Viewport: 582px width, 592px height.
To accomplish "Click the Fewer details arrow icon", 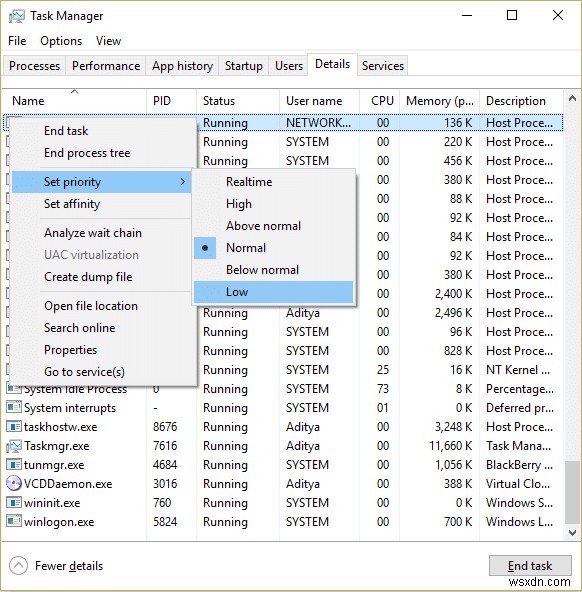I will 18,566.
